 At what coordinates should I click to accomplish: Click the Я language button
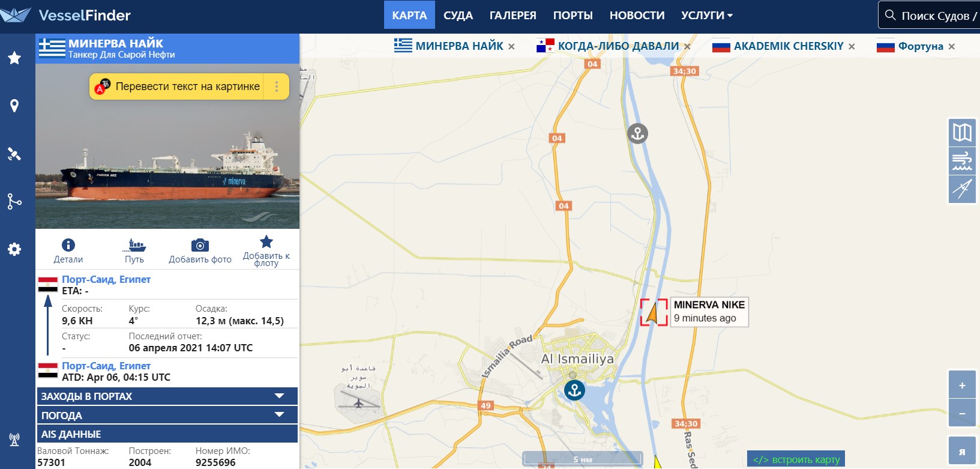point(962,451)
